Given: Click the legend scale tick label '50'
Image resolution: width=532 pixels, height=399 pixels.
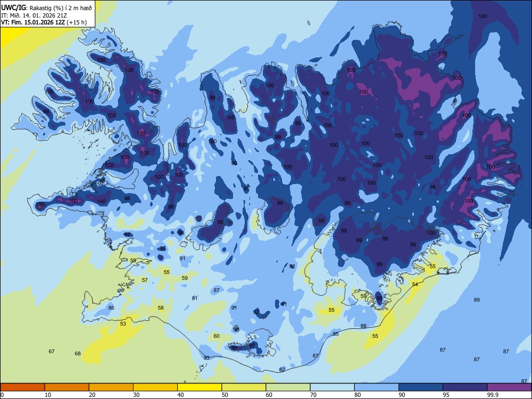Looking at the screenshot, I should pos(225,395).
